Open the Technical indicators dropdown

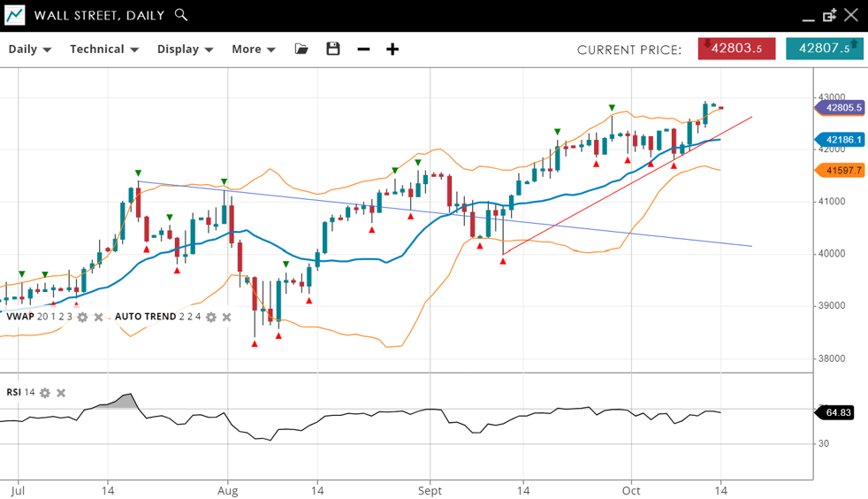click(104, 50)
